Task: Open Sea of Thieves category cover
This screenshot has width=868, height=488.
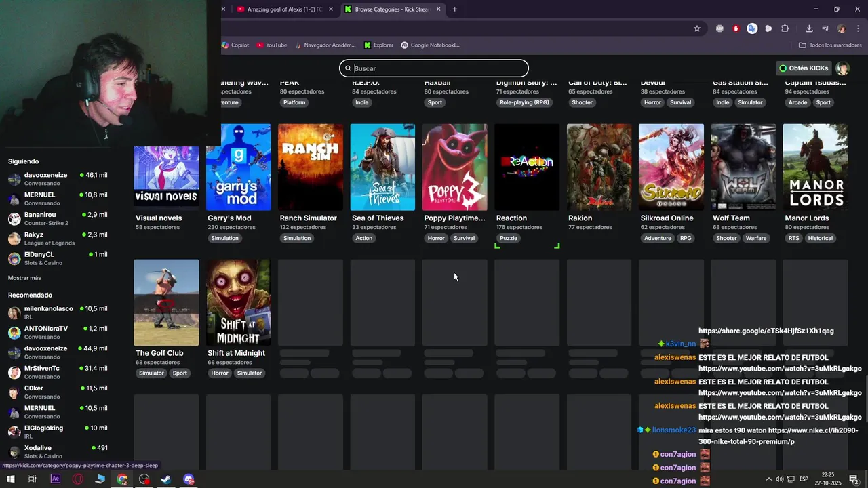Action: pyautogui.click(x=382, y=167)
